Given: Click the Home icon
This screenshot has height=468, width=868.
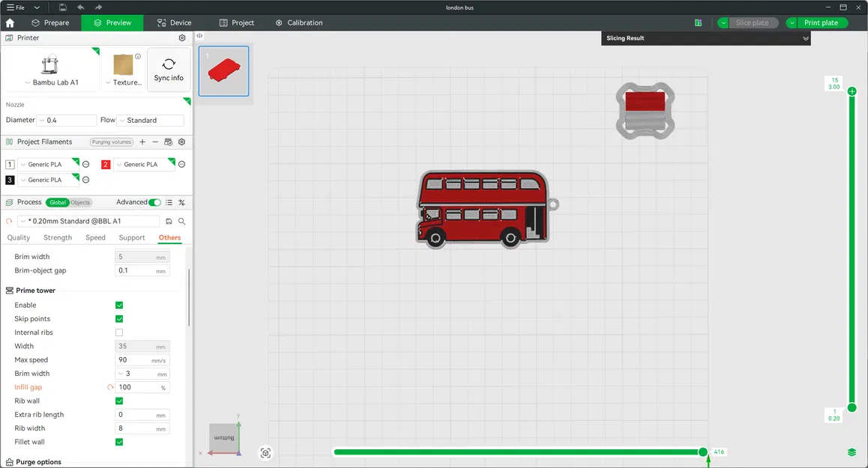Looking at the screenshot, I should point(10,22).
